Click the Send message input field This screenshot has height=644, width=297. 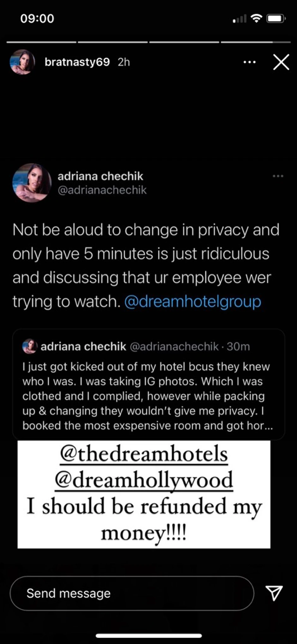point(132,593)
